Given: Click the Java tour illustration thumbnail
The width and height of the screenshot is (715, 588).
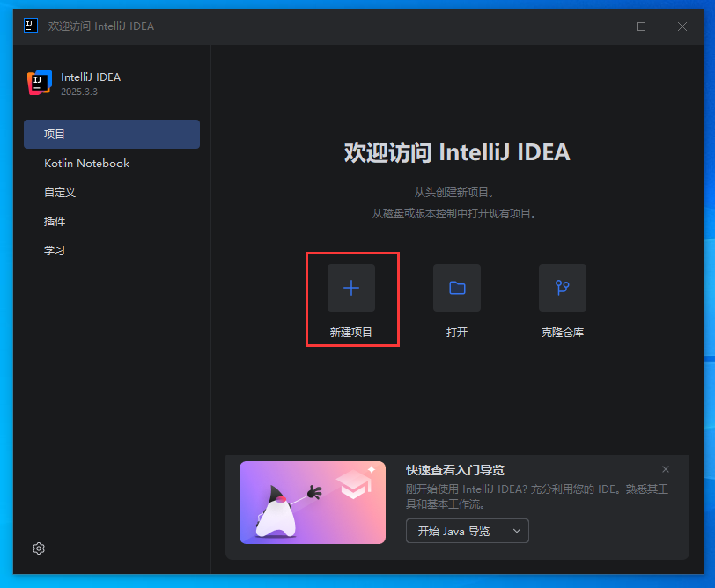Looking at the screenshot, I should [x=313, y=503].
